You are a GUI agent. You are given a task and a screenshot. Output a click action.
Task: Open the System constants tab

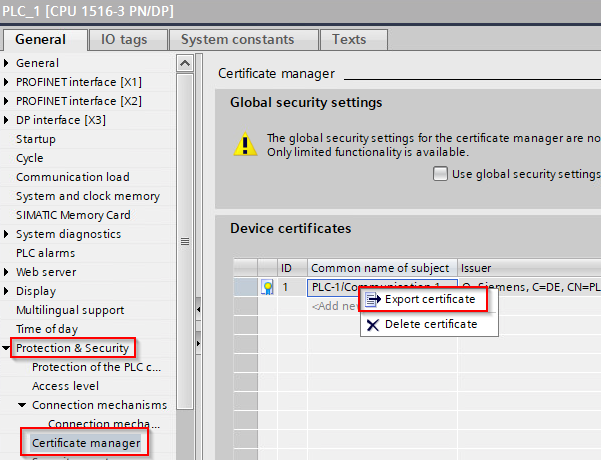point(244,39)
